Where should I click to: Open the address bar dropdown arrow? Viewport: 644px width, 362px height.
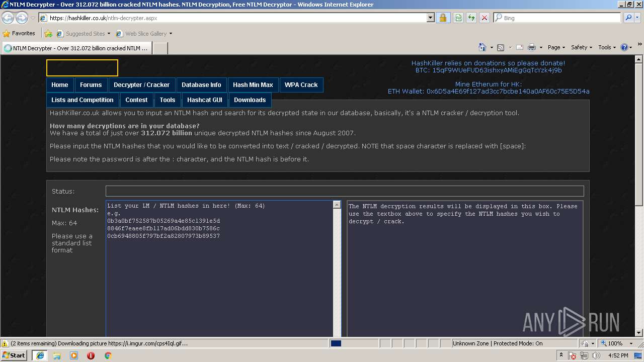[430, 18]
